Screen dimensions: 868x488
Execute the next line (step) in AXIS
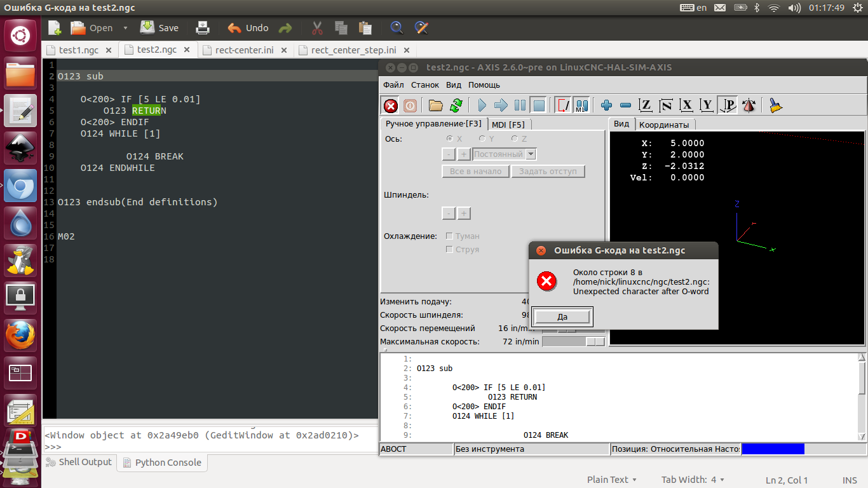pos(501,105)
